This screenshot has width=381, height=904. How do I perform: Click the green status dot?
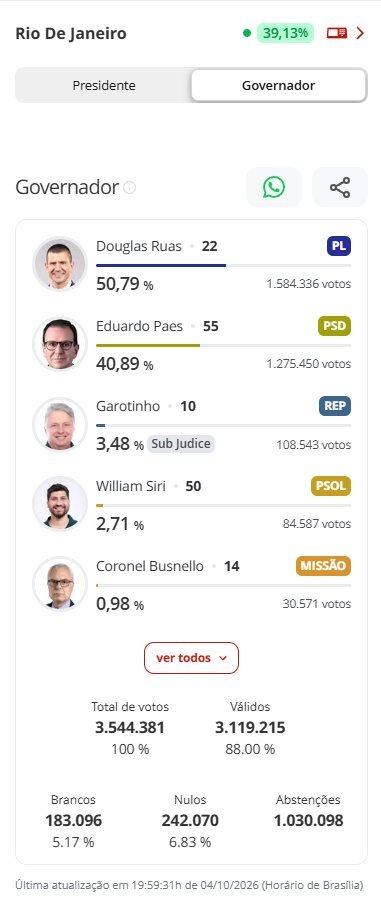point(247,33)
